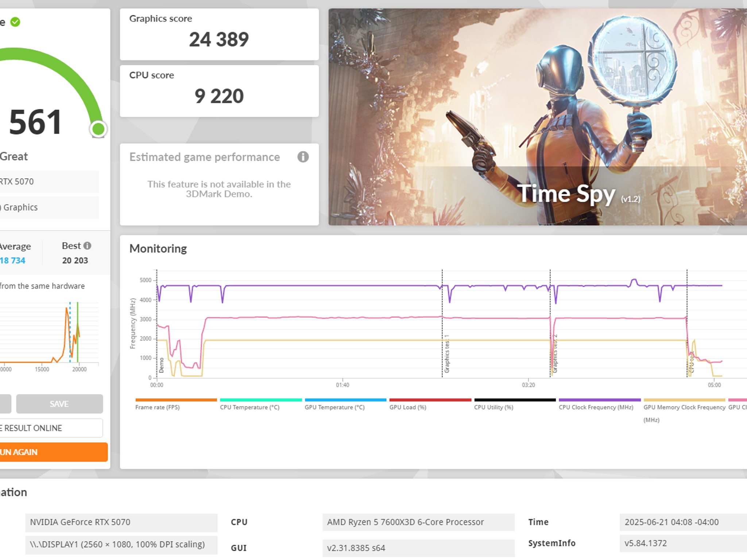Click the Graphics score card
Image resolution: width=747 pixels, height=560 pixels.
(x=219, y=34)
